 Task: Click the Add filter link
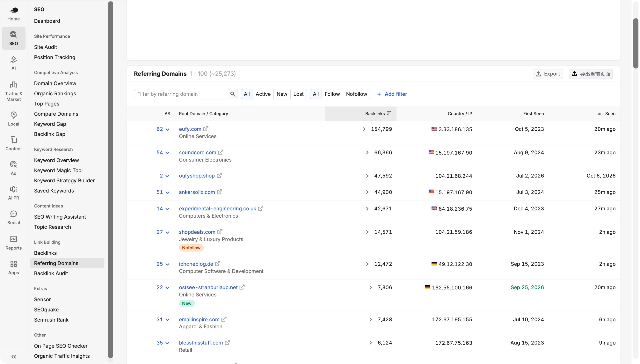click(392, 94)
